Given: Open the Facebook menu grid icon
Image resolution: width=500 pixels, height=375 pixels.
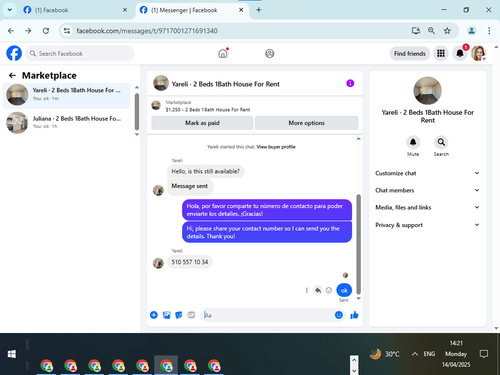Looking at the screenshot, I should click(x=441, y=53).
